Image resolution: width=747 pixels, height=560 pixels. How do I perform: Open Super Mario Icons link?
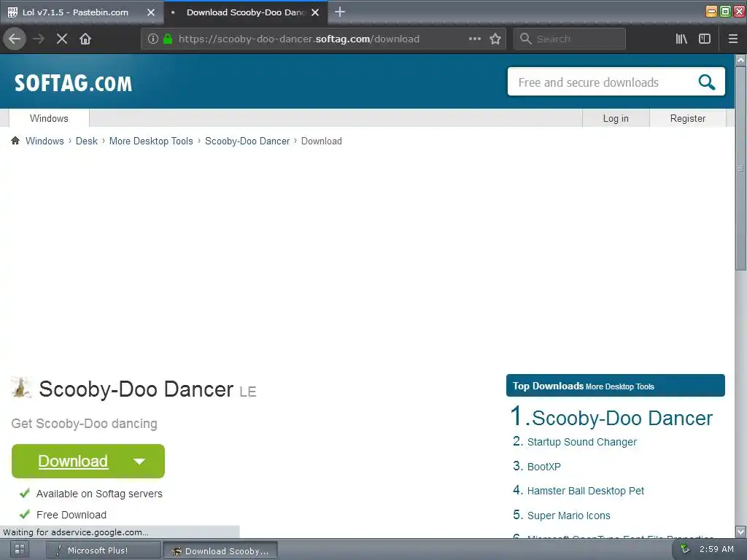568,516
